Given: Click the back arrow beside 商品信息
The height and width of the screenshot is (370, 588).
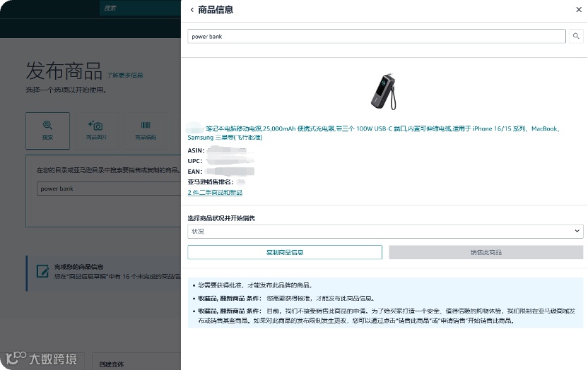Looking at the screenshot, I should 192,10.
